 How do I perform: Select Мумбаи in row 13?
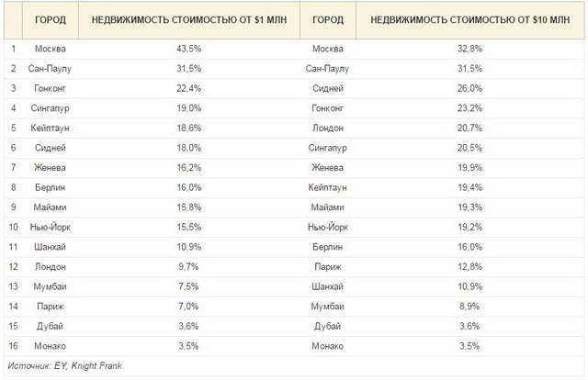(51, 286)
